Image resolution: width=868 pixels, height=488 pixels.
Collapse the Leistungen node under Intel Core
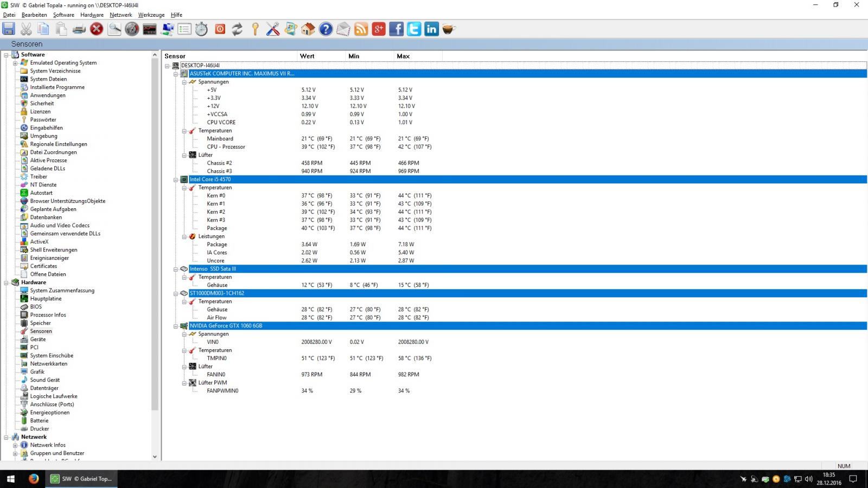pos(184,236)
